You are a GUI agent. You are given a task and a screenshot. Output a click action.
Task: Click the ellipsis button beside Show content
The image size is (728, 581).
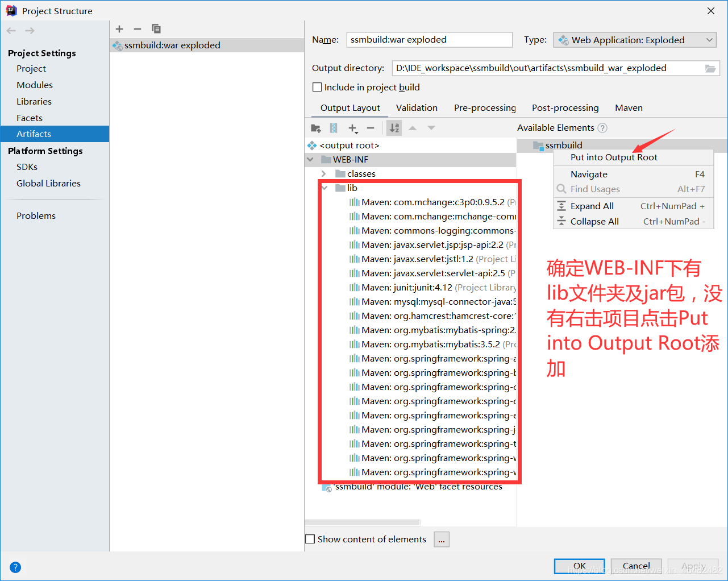442,539
